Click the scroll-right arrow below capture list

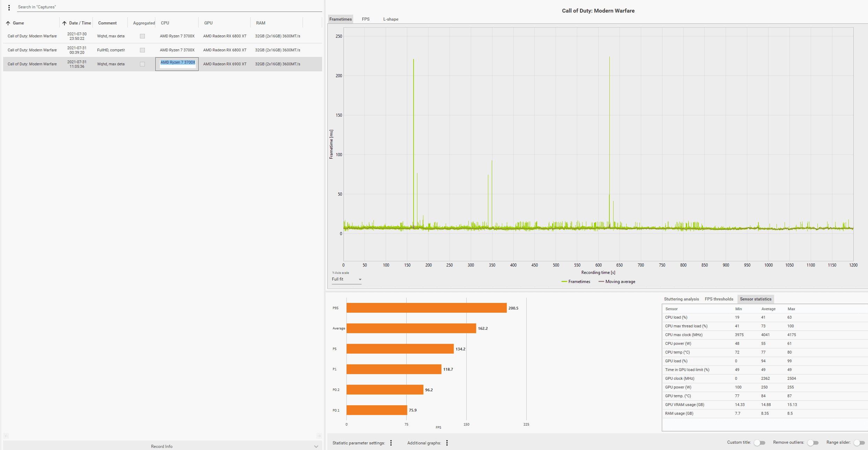[x=319, y=436]
